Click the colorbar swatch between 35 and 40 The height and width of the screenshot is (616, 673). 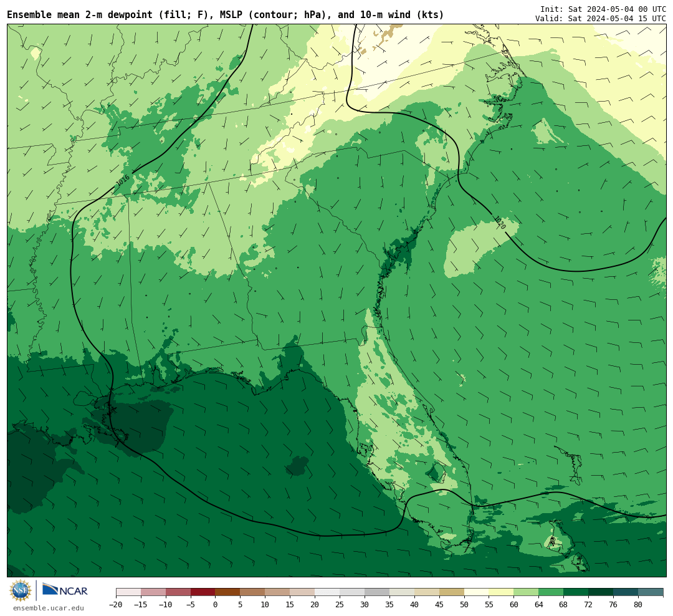tap(402, 592)
